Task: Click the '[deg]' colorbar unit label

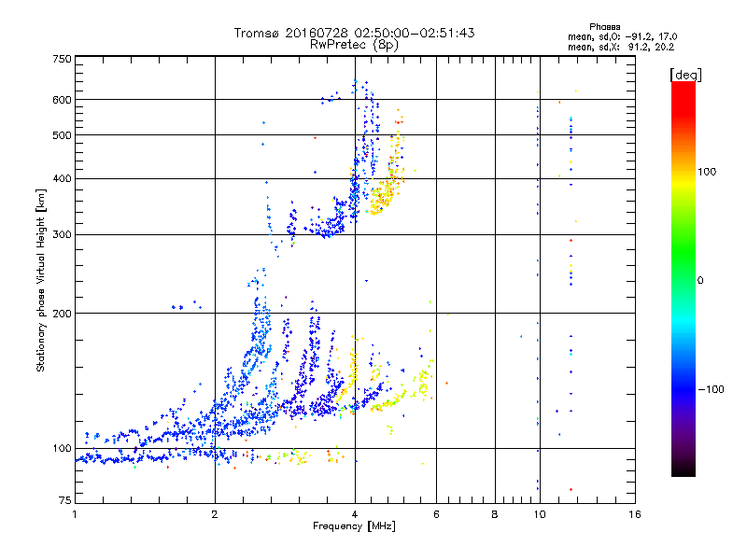Action: coord(685,75)
